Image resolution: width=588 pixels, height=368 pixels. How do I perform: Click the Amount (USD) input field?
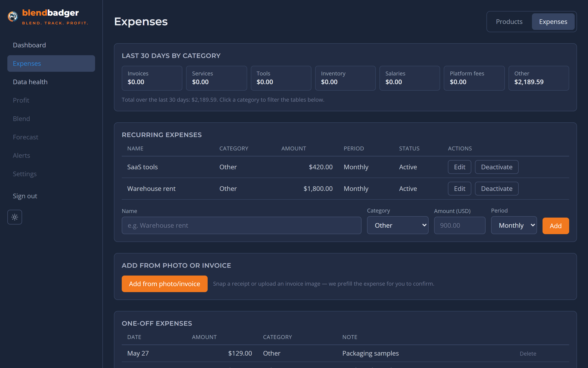click(x=460, y=225)
